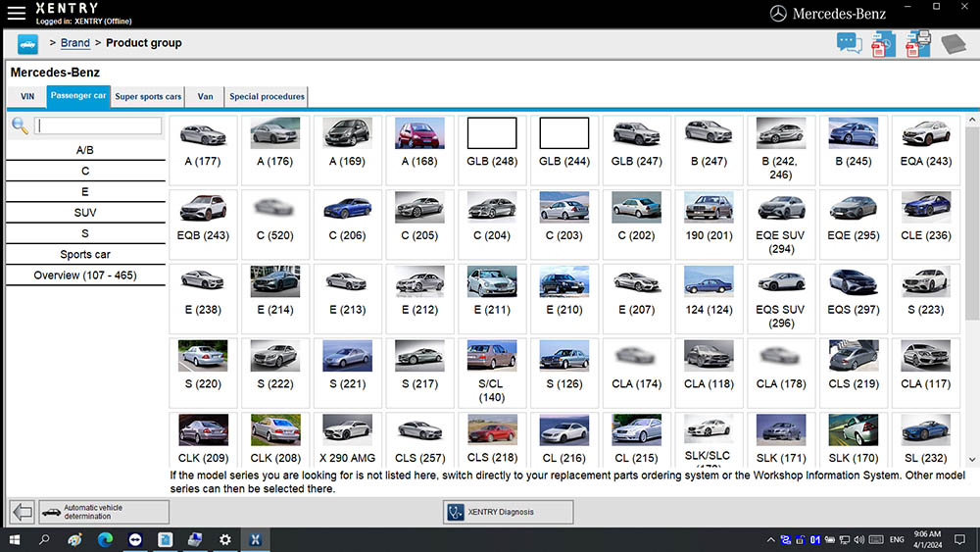Select the A (177) model thumbnail
The width and height of the screenshot is (980, 552).
203,149
